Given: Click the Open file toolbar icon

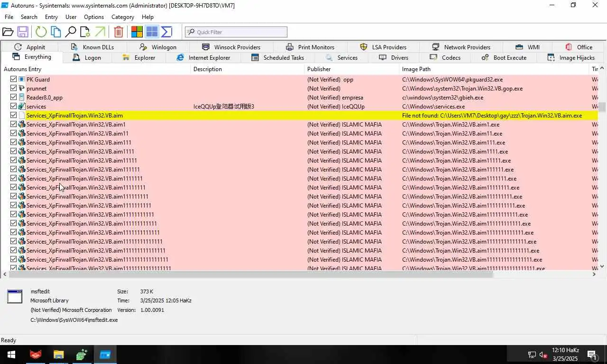Looking at the screenshot, I should (x=8, y=32).
